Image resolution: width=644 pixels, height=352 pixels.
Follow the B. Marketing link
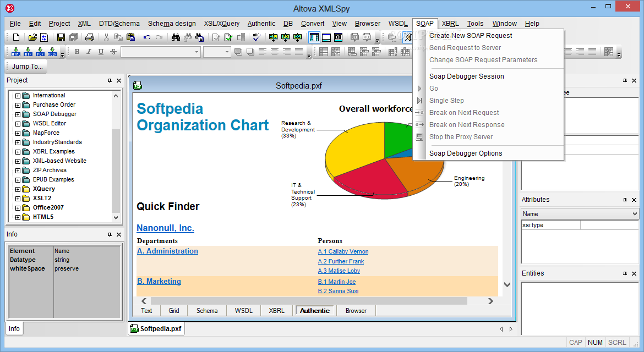[159, 282]
